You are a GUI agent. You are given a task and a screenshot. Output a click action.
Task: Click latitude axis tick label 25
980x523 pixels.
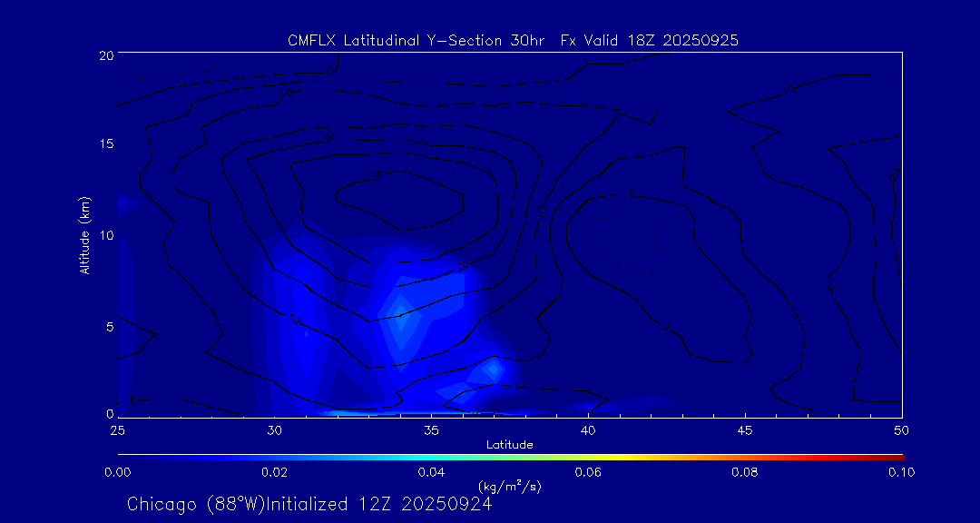(117, 430)
